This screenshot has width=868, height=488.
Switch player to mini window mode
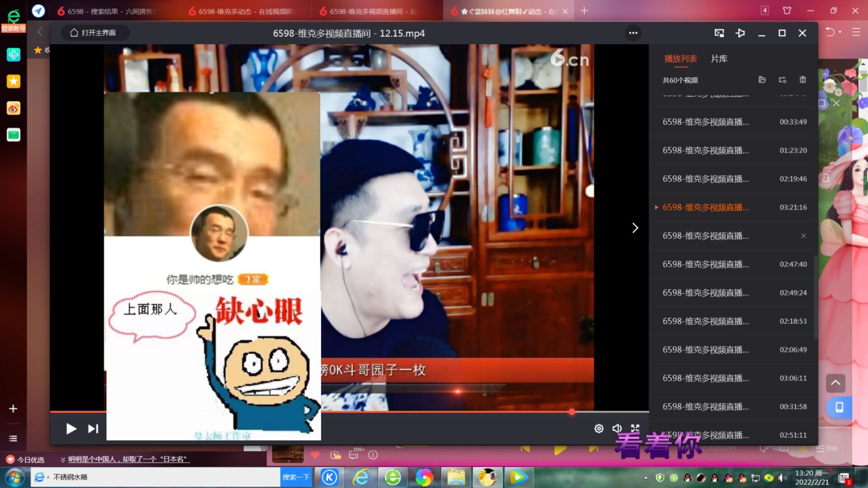click(719, 33)
